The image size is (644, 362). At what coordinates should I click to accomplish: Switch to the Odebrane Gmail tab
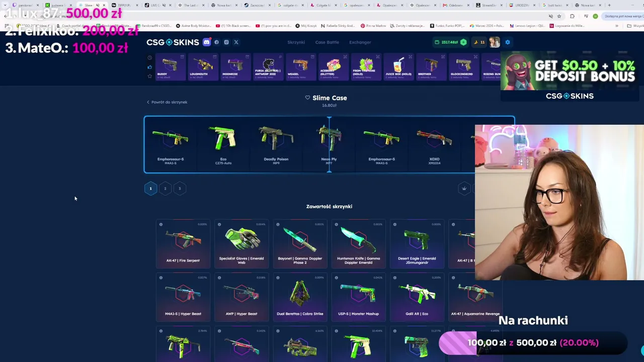(x=455, y=5)
